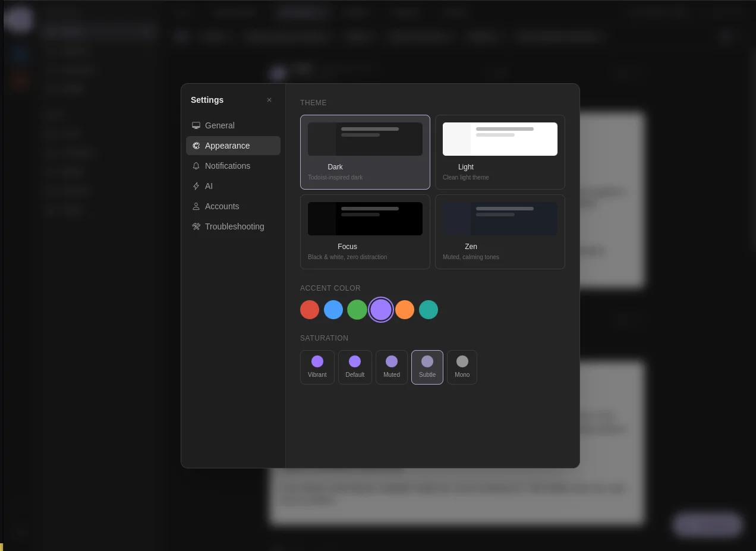The image size is (756, 551).
Task: Choose the Mono saturation option
Action: coord(462,367)
